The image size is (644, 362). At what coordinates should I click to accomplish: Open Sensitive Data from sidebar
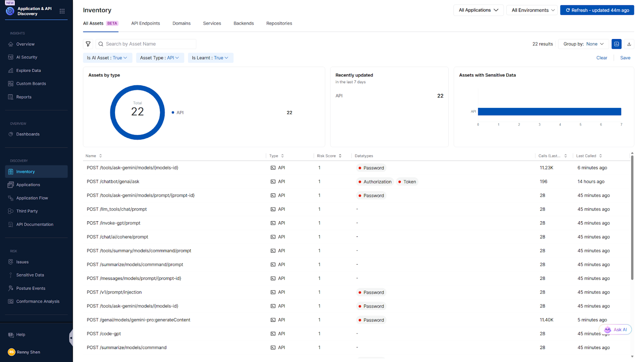coord(30,275)
